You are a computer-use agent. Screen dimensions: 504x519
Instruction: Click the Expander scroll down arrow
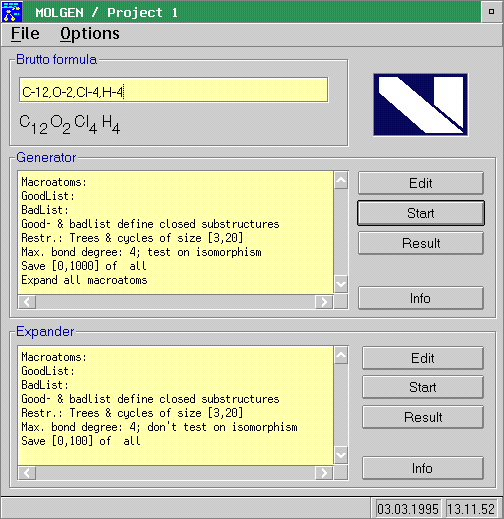[x=341, y=455]
